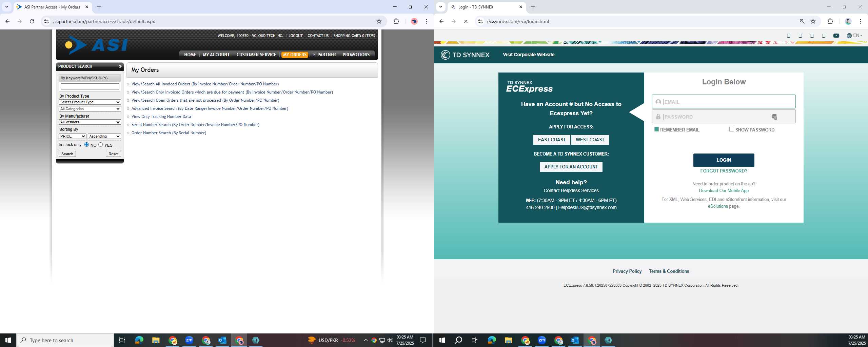This screenshot has width=868, height=347.
Task: Click the Reset button in Product Search
Action: pos(113,154)
